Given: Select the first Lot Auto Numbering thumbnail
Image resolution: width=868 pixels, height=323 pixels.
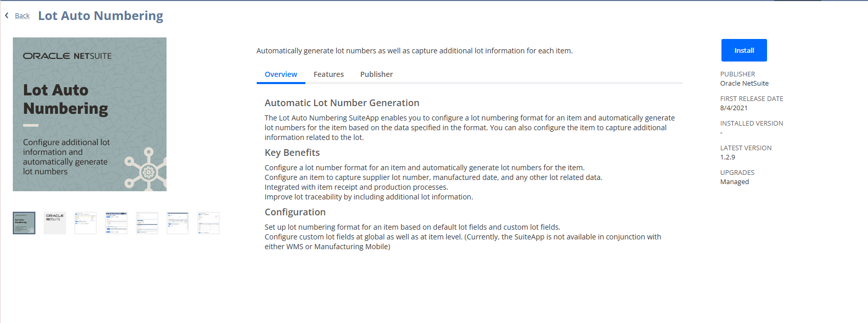Looking at the screenshot, I should [x=24, y=223].
